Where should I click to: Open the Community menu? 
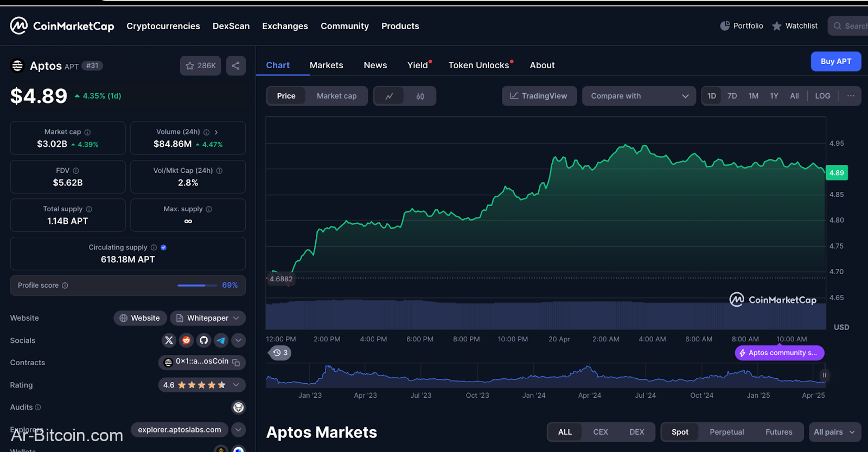point(344,26)
